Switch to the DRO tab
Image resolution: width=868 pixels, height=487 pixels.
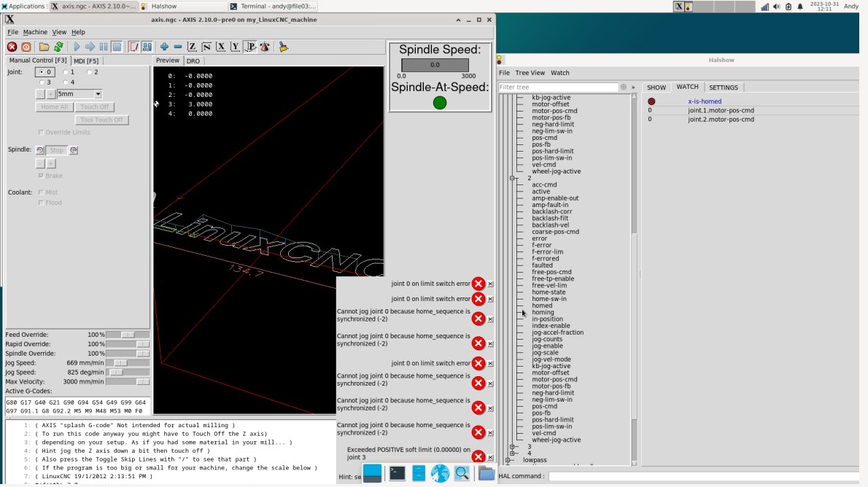(x=193, y=61)
